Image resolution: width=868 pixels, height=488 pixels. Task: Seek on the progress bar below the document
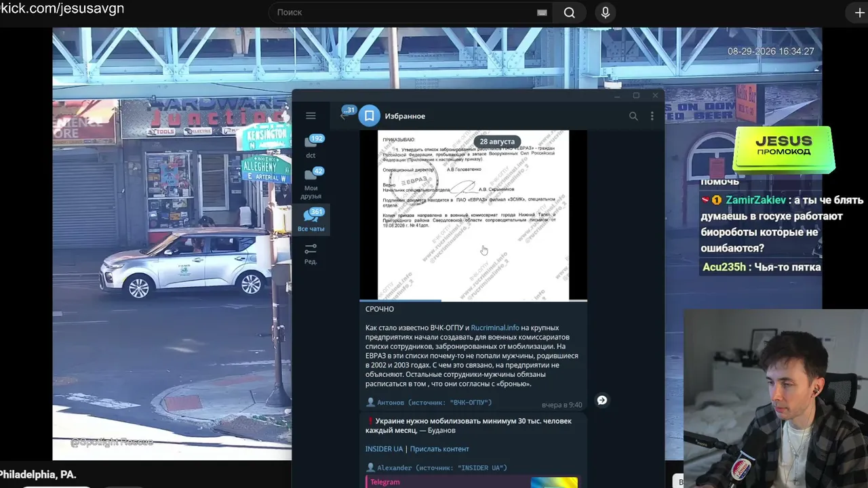point(473,300)
